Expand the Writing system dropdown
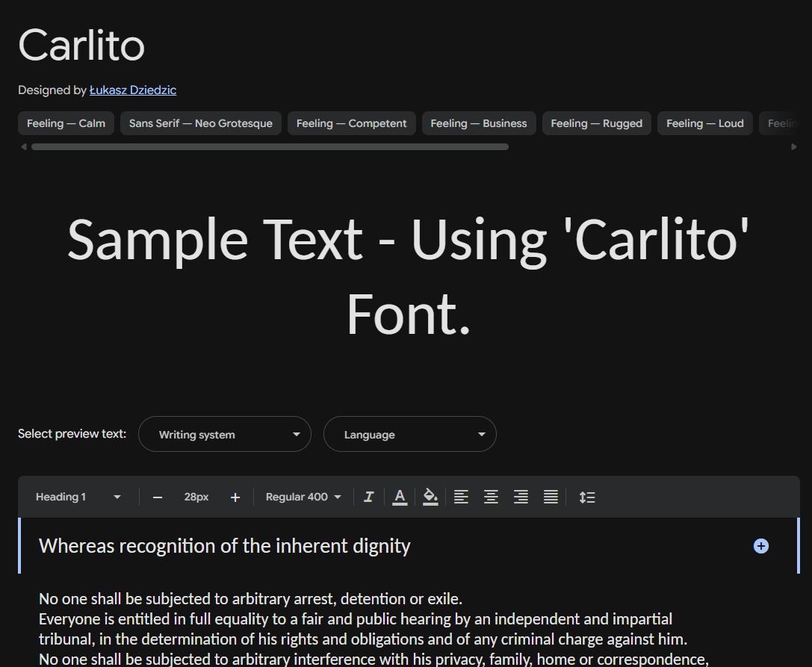The image size is (812, 667). [x=225, y=434]
